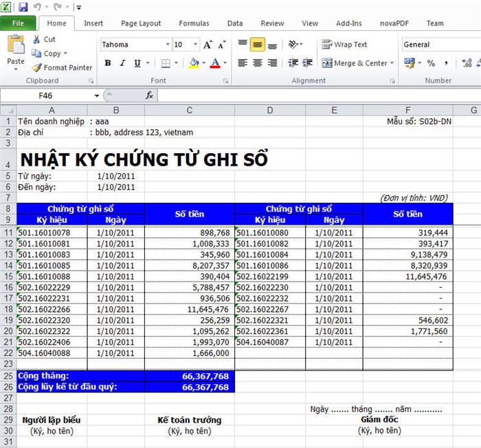The width and height of the screenshot is (481, 448).
Task: Open the Tahoma font name dropdown
Action: (167, 45)
